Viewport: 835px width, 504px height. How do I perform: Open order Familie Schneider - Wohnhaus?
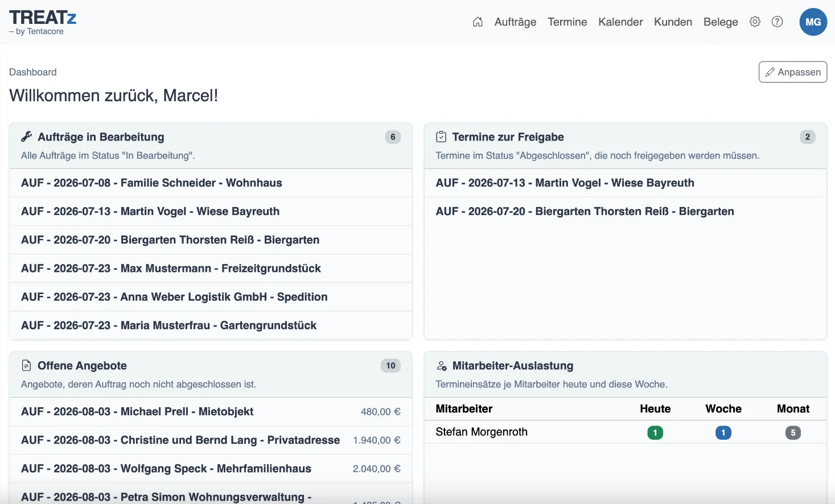pyautogui.click(x=211, y=183)
